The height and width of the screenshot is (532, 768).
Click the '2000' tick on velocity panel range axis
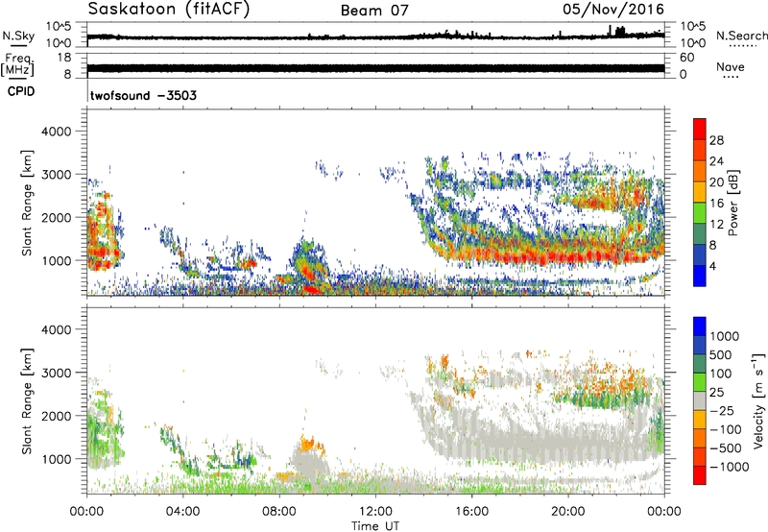coord(57,416)
